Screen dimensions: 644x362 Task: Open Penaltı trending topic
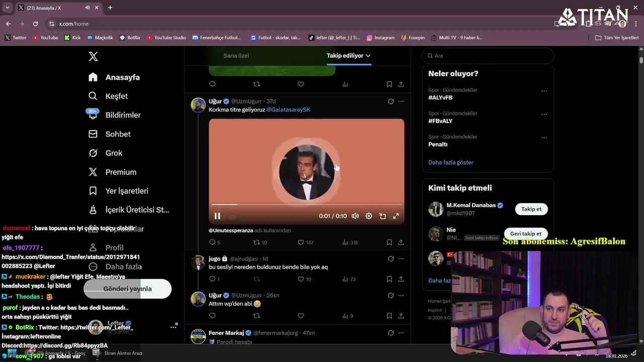tap(438, 144)
